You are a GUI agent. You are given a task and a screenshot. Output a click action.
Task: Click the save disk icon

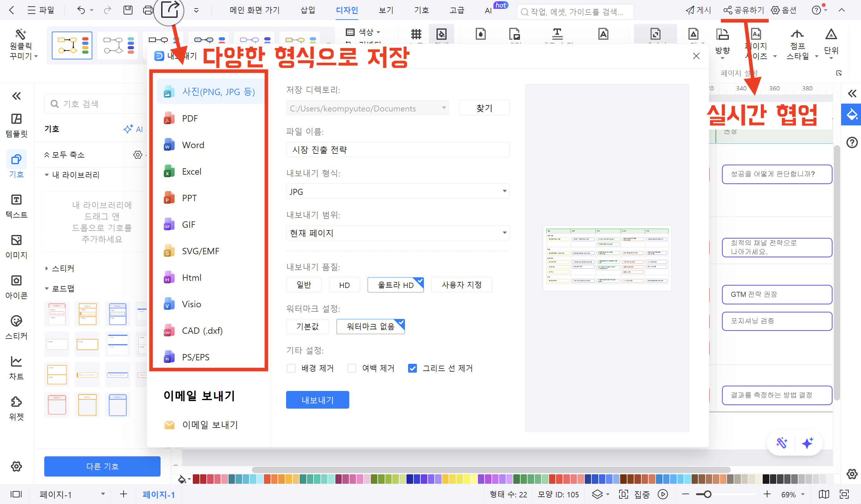128,10
